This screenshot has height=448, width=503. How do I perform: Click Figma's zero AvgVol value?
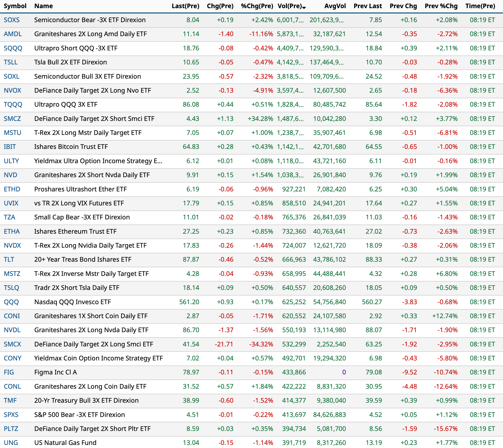(x=344, y=372)
